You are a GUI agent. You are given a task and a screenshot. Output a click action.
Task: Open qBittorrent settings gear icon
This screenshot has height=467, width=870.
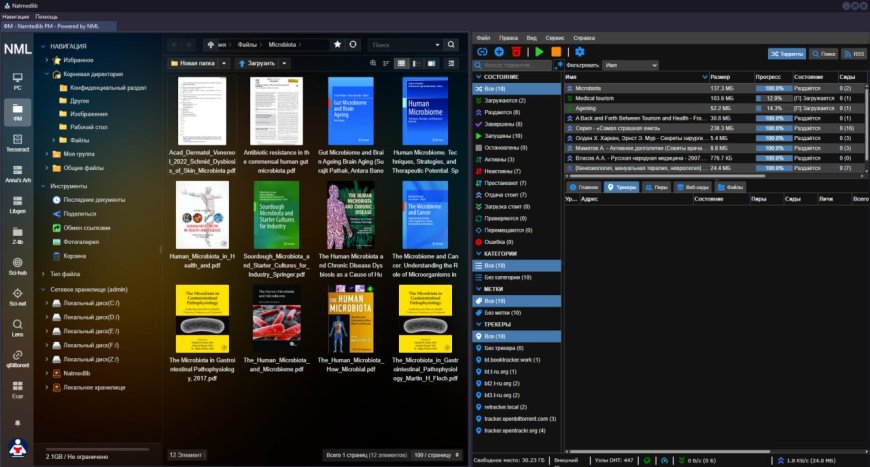tap(580, 52)
